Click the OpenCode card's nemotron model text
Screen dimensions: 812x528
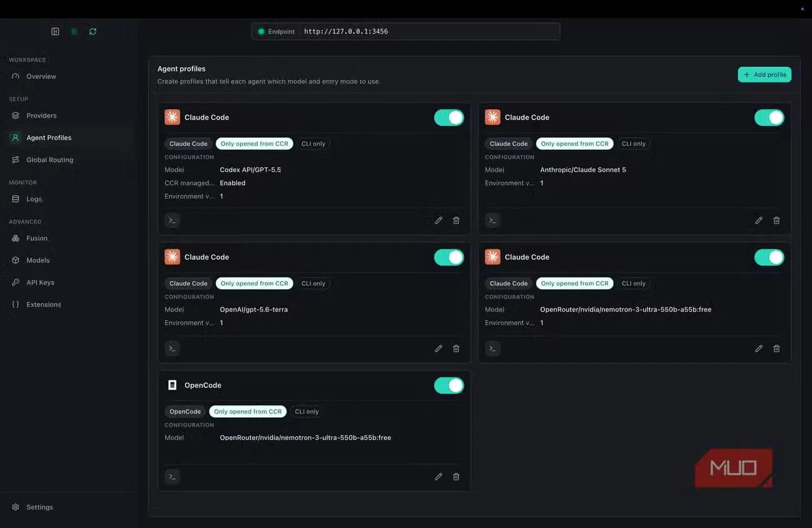click(x=305, y=438)
